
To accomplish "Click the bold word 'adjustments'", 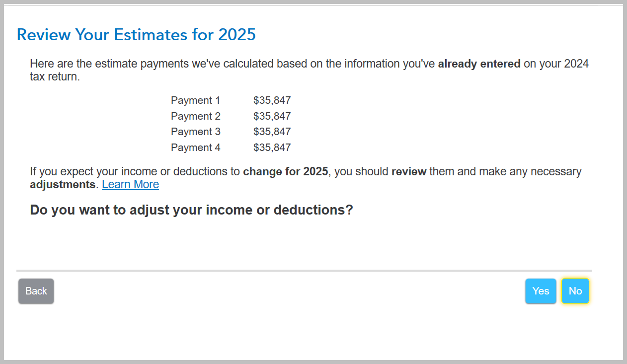I will 62,184.
